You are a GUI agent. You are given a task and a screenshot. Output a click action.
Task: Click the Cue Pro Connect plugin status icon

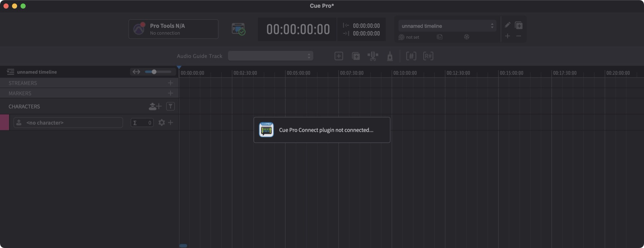[x=238, y=29]
